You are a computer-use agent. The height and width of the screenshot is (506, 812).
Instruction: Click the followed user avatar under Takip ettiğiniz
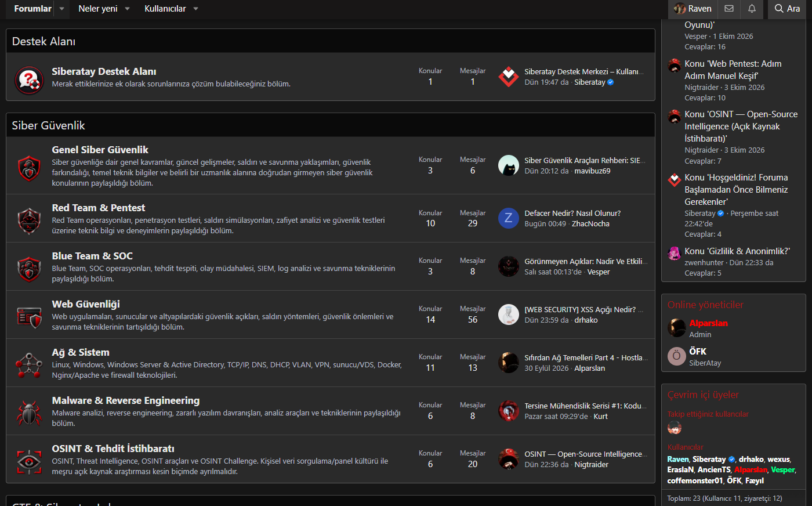tap(675, 428)
